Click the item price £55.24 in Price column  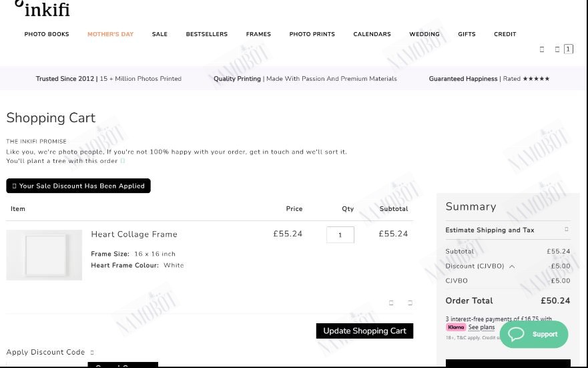point(288,234)
